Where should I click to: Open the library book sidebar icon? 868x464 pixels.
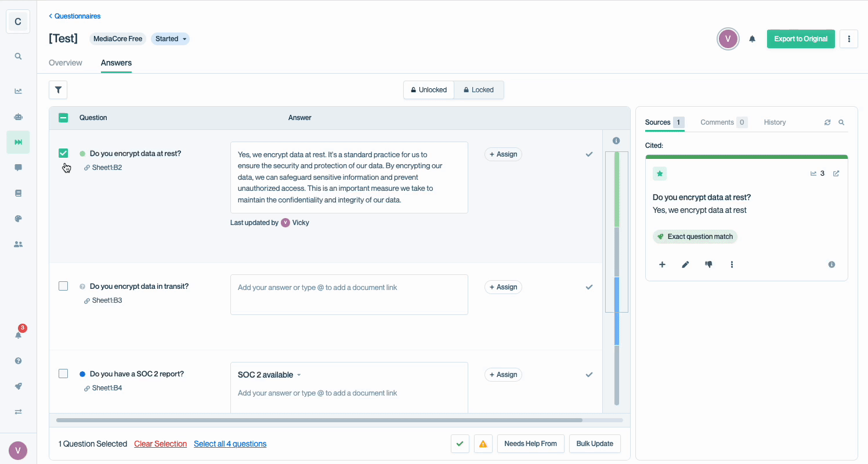click(x=18, y=193)
